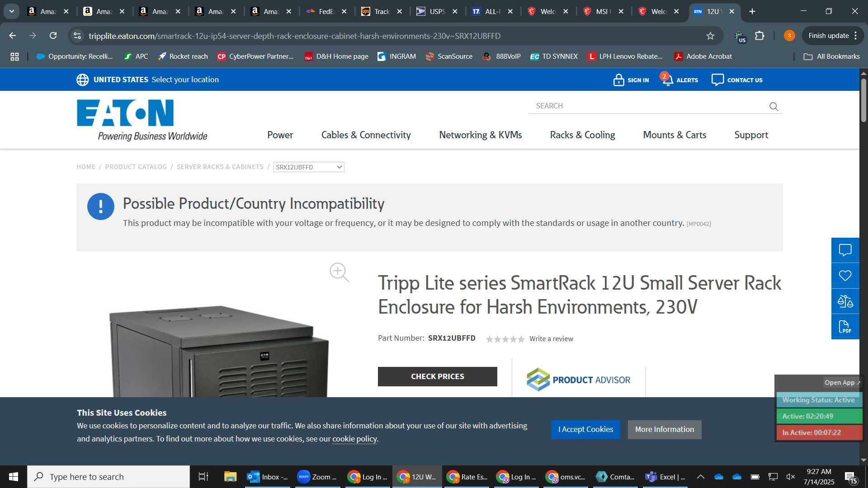
Task: Open Networking & KVMs menu
Action: [x=481, y=135]
